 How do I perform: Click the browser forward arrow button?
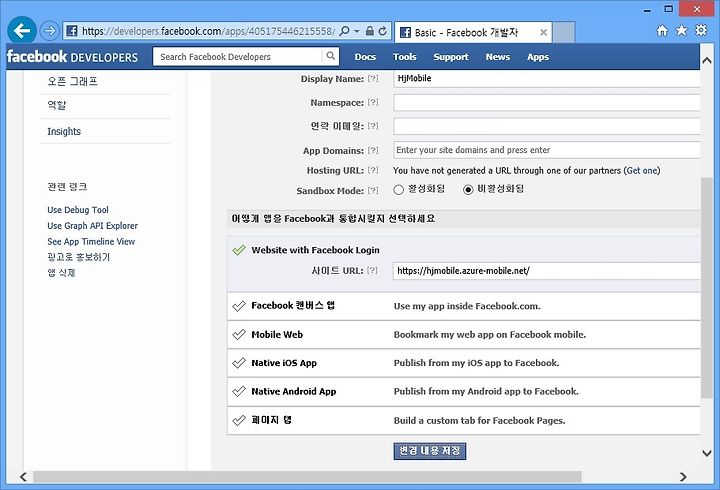[49, 31]
